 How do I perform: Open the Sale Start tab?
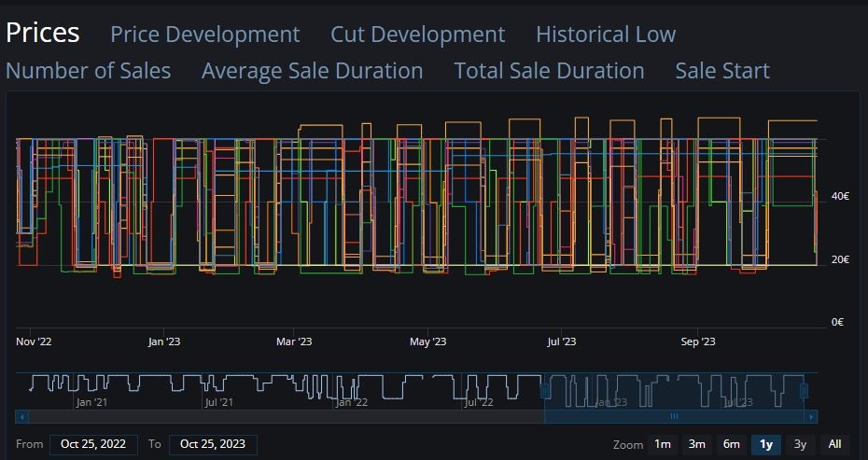[x=722, y=71]
